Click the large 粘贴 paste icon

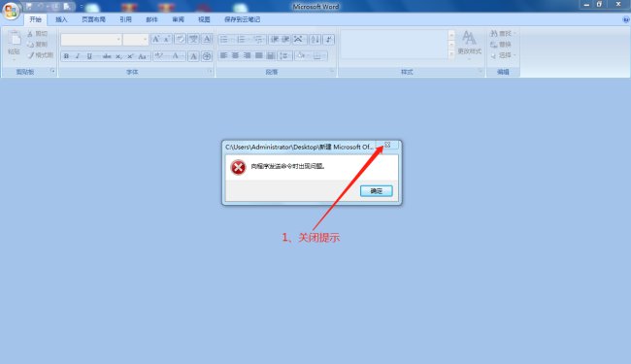click(x=15, y=39)
